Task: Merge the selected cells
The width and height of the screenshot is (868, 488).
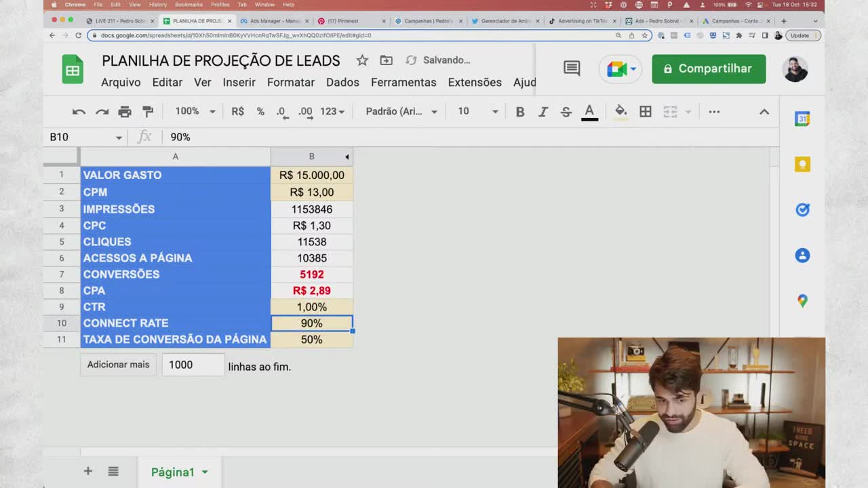Action: [670, 112]
